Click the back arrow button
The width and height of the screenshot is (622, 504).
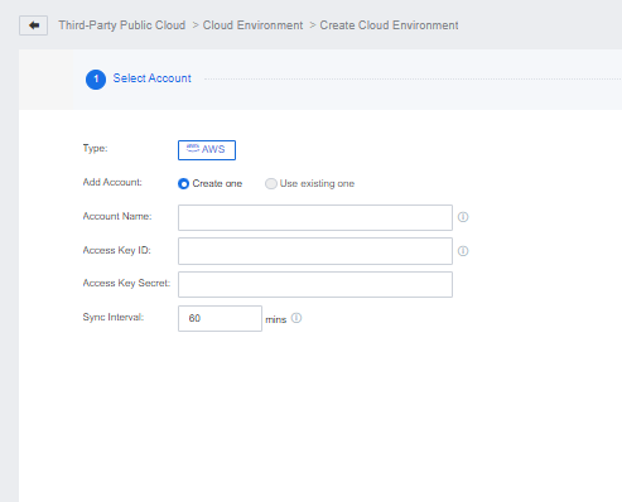click(33, 25)
